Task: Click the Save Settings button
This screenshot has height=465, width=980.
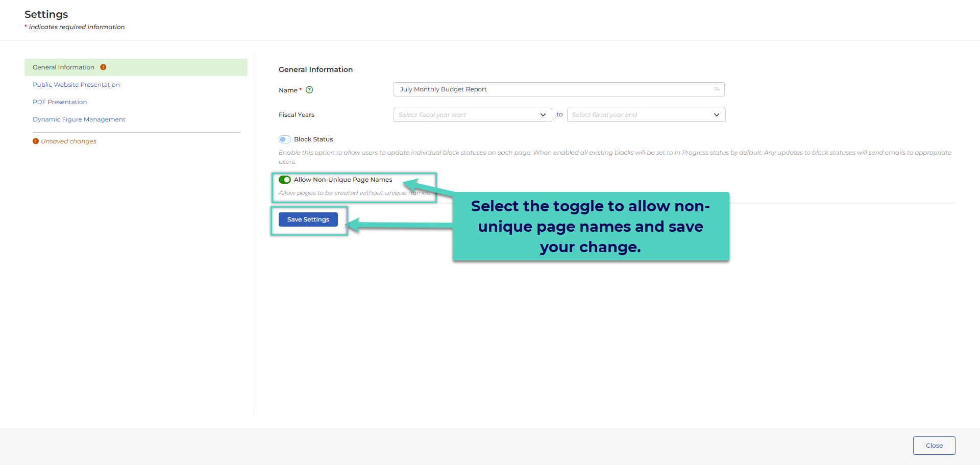Action: tap(308, 219)
